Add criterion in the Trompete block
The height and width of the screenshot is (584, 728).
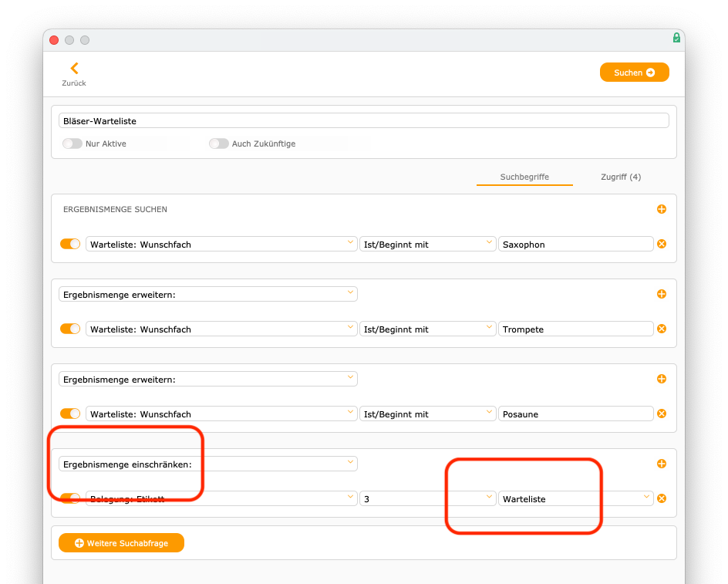click(662, 294)
